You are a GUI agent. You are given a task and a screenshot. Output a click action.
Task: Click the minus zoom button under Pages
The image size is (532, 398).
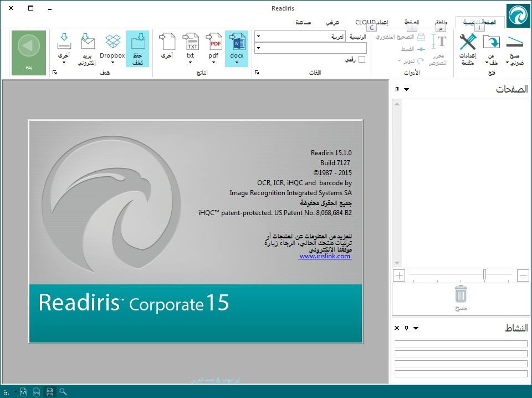coord(523,275)
